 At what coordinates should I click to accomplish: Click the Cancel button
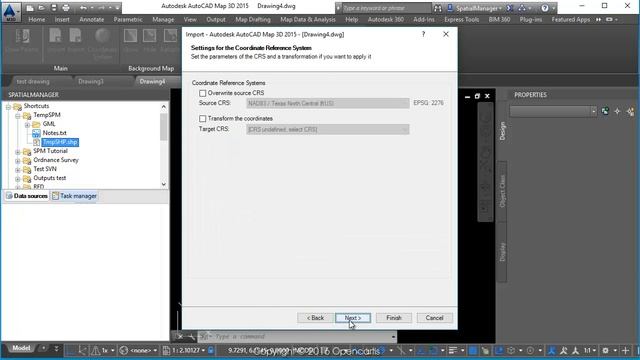click(x=434, y=318)
